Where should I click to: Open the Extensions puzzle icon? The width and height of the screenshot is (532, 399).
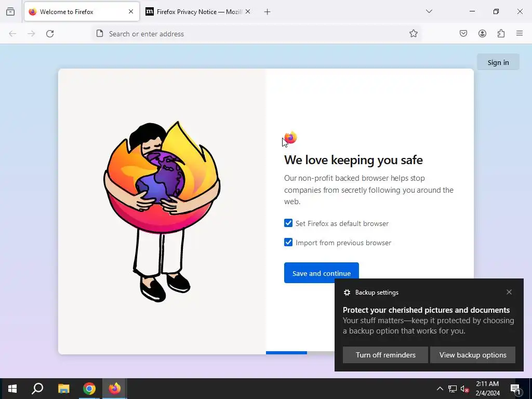[x=501, y=34]
